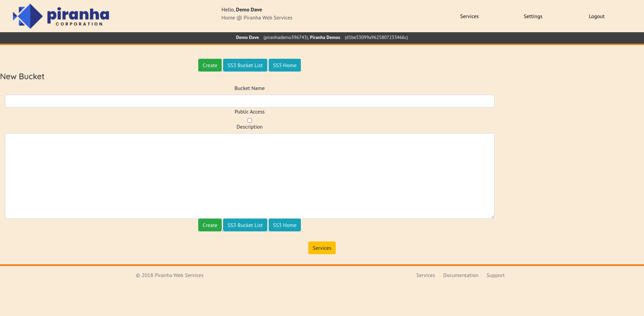Click inside the Description text area
Screen dimensions: 644x316
[250, 176]
